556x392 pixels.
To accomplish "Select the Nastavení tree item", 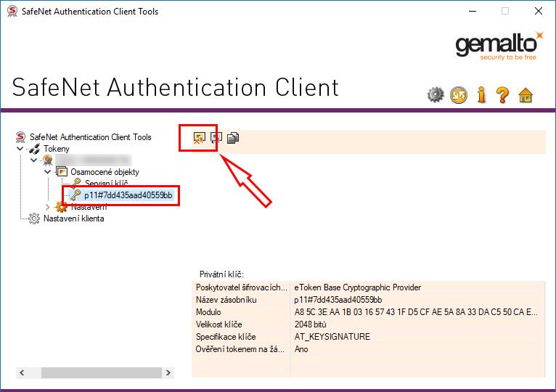I will 89,207.
